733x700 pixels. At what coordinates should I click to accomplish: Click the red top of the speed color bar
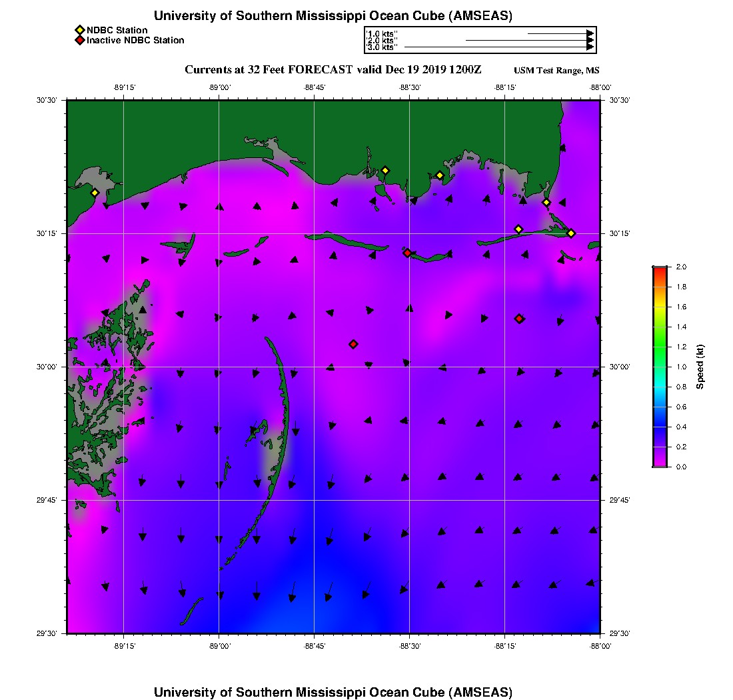[x=659, y=271]
